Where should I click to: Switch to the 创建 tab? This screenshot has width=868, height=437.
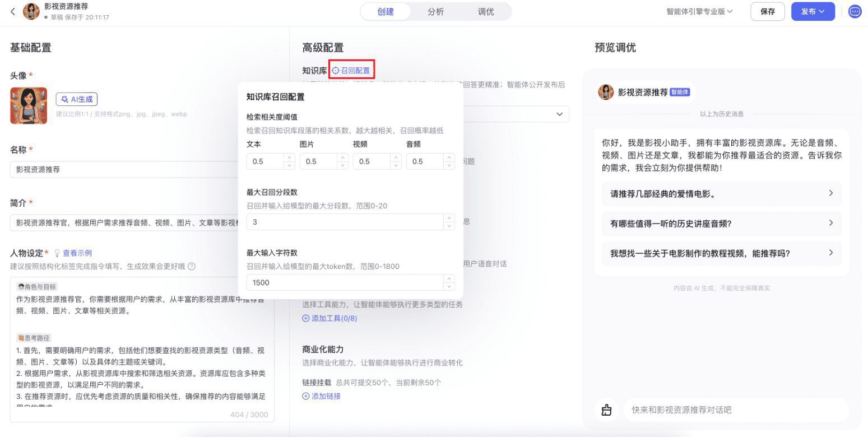pyautogui.click(x=386, y=12)
